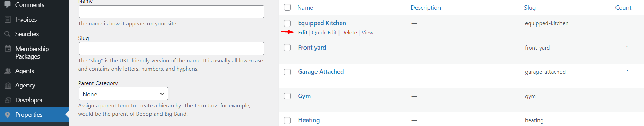The height and width of the screenshot is (126, 644).
Task: Click the Agency building icon
Action: tap(8, 85)
